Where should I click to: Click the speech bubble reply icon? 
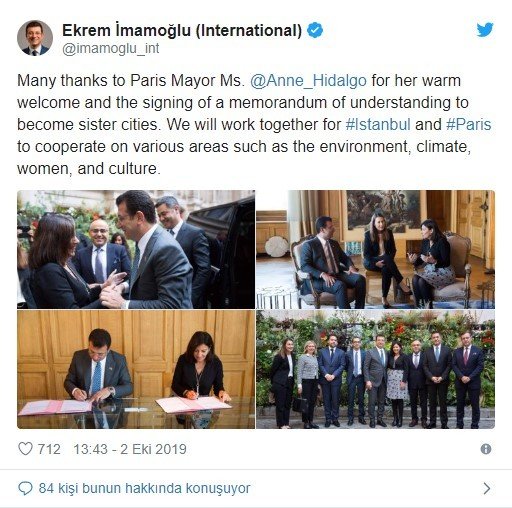(25, 488)
